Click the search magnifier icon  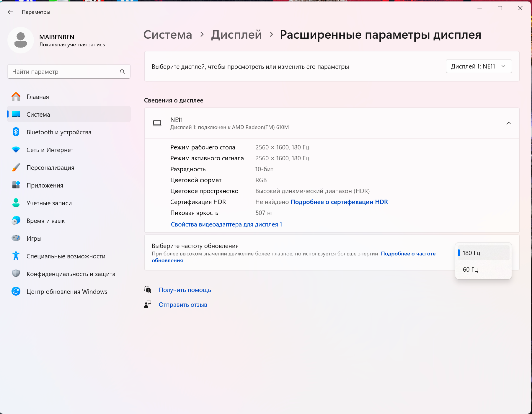pos(123,72)
